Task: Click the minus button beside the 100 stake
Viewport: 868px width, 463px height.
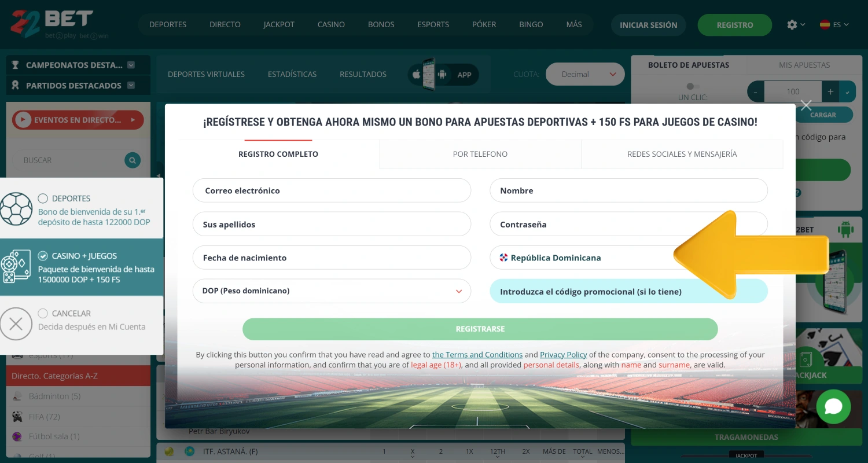Action: 756,91
